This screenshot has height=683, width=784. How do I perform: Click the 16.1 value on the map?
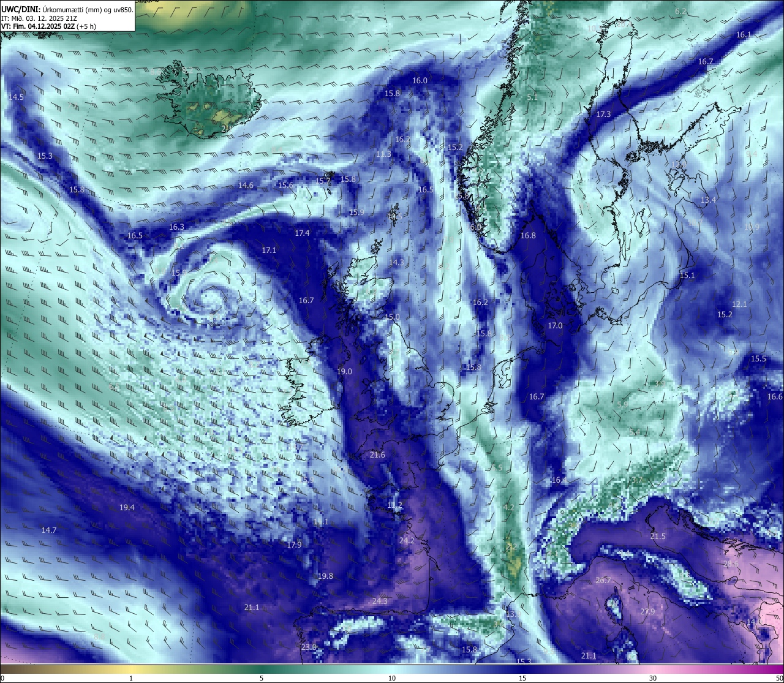click(x=743, y=35)
